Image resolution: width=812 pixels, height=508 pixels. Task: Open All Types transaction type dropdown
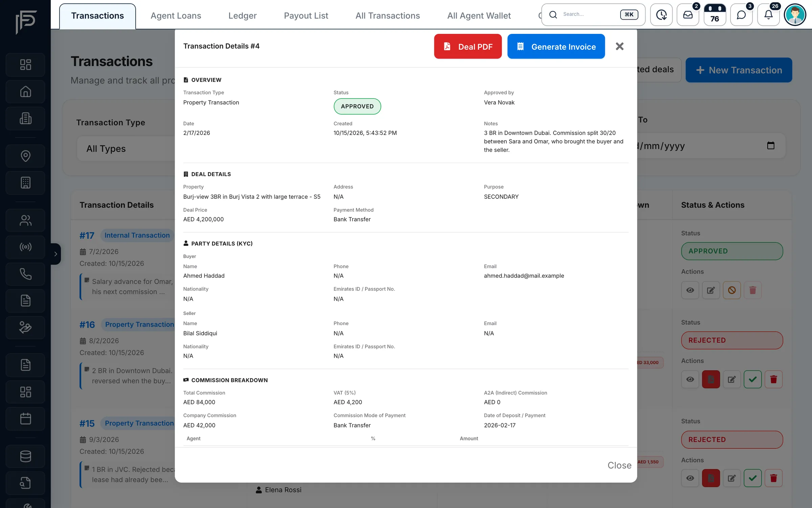pyautogui.click(x=126, y=148)
